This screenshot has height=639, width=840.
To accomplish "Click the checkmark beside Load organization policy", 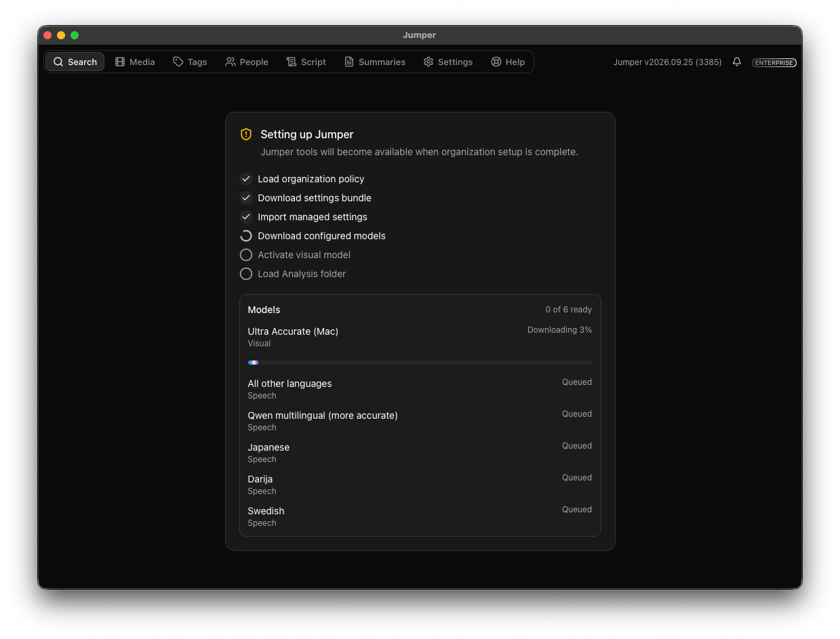I will click(246, 179).
